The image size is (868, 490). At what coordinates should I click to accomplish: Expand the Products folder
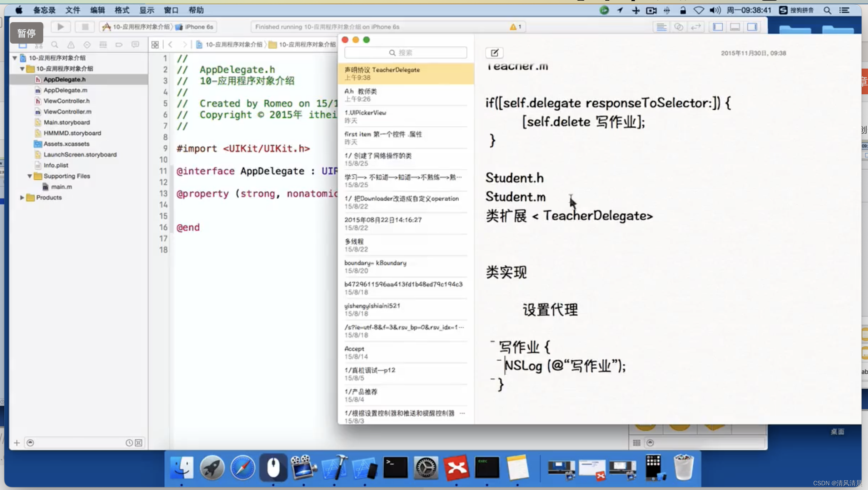[x=22, y=197]
